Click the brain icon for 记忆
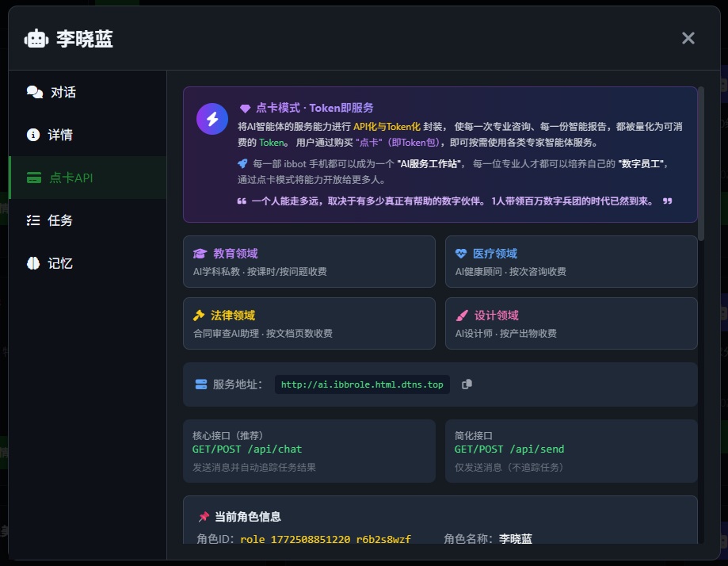 [33, 263]
